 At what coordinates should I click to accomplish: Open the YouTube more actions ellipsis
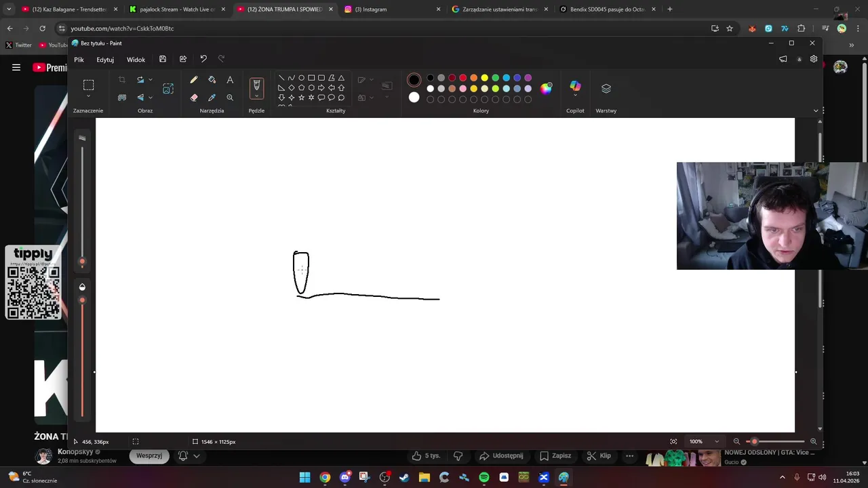pos(630,456)
